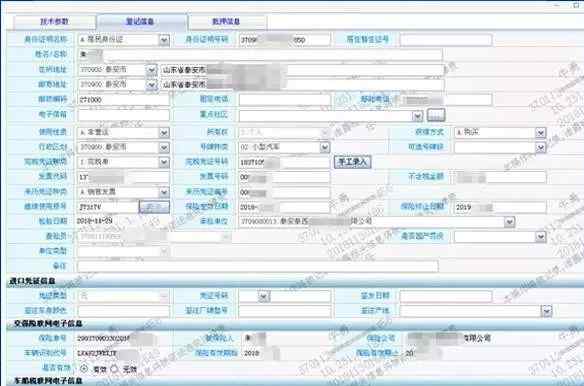Expand the 签注产地 dropdown
The image size is (584, 386).
[x=546, y=311]
